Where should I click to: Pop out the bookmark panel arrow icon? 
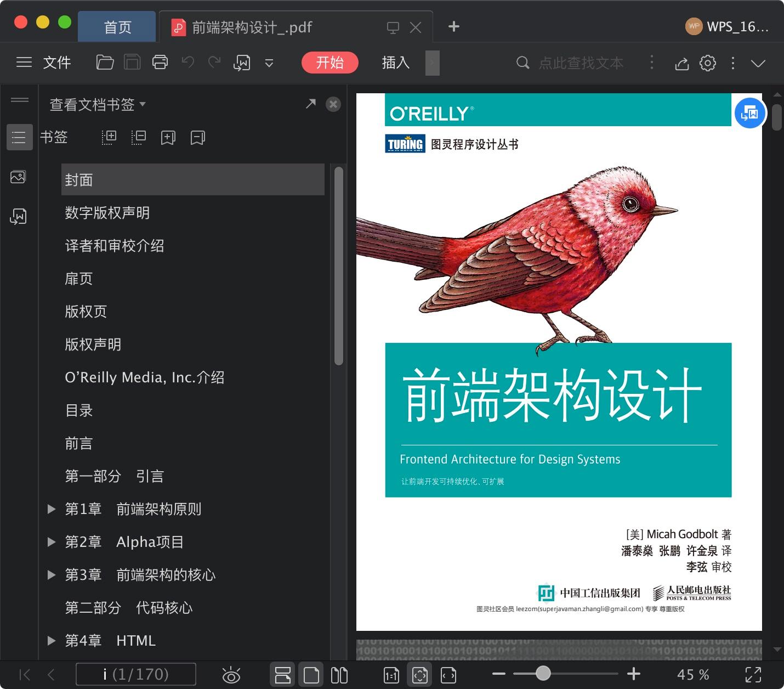tap(311, 104)
